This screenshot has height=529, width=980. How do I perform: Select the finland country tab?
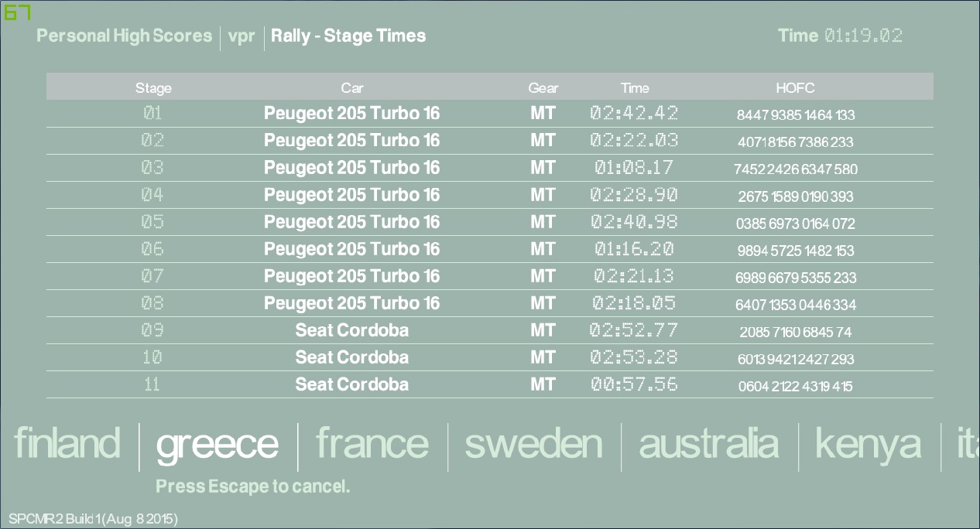(67, 444)
